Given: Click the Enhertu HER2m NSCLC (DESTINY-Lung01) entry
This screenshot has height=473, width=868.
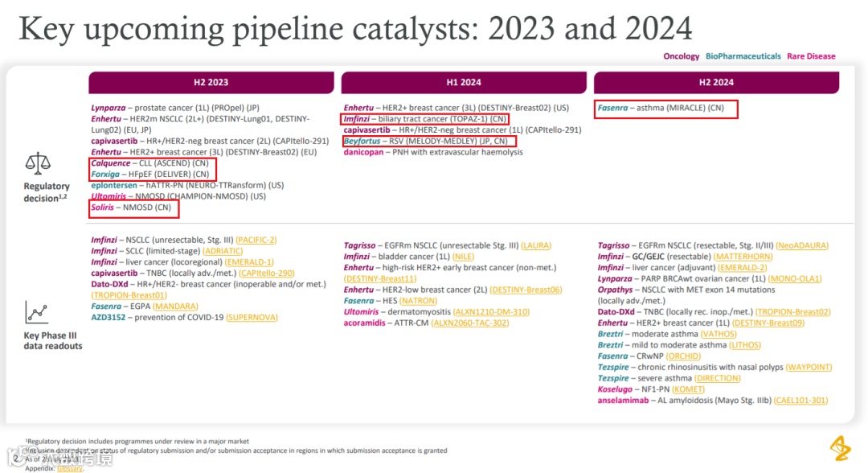Looking at the screenshot, I should [x=200, y=124].
